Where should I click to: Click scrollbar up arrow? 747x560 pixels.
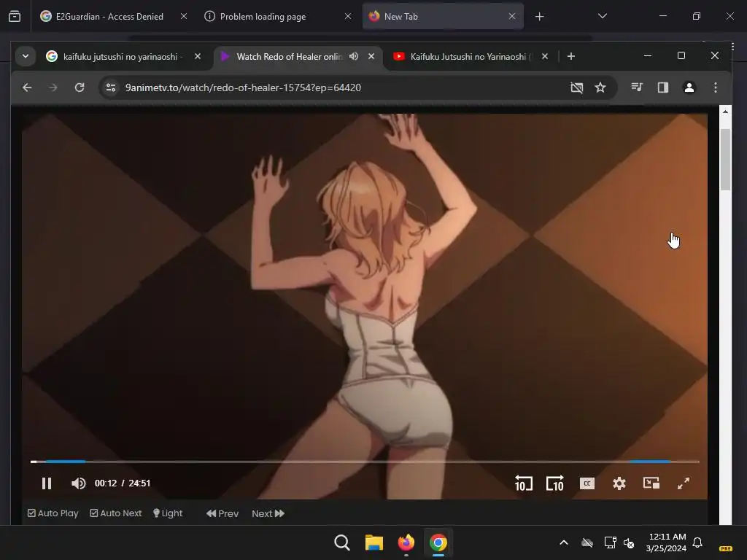pyautogui.click(x=725, y=112)
